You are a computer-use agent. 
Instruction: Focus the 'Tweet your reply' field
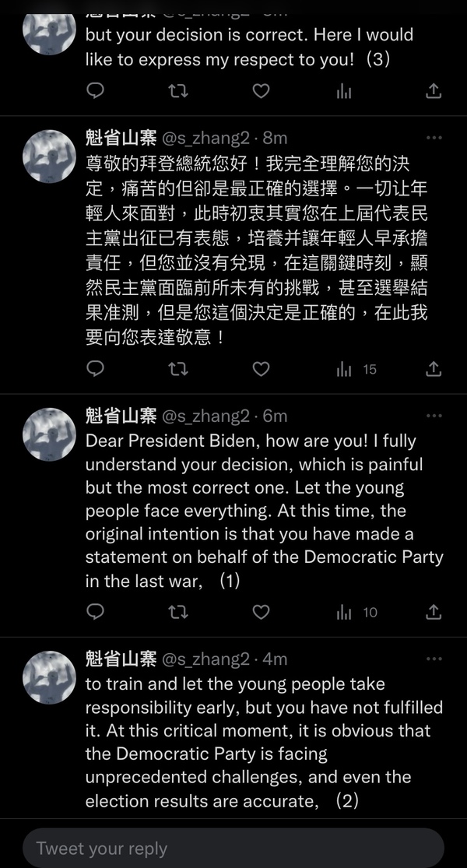[x=233, y=848]
